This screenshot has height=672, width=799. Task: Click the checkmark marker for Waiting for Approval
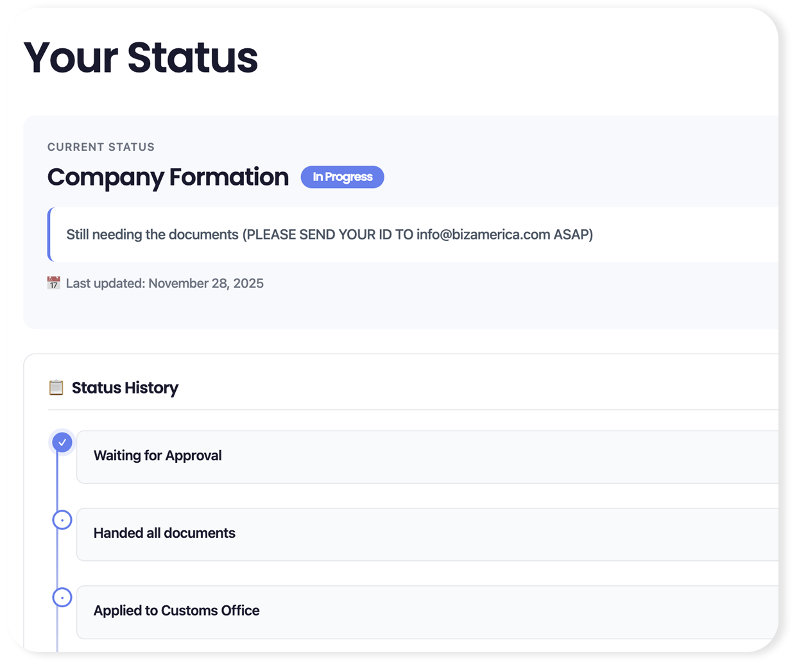click(62, 442)
